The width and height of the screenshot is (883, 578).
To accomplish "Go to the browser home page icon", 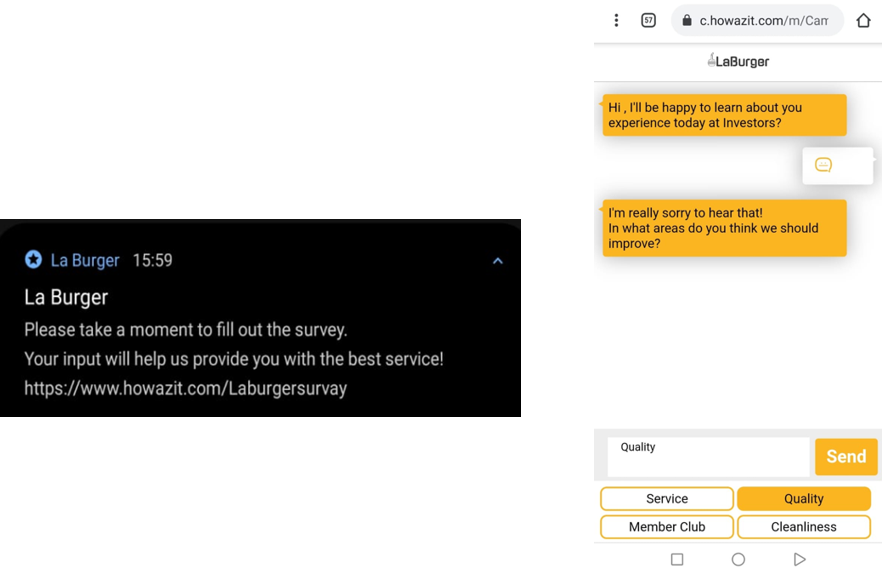I will click(863, 21).
